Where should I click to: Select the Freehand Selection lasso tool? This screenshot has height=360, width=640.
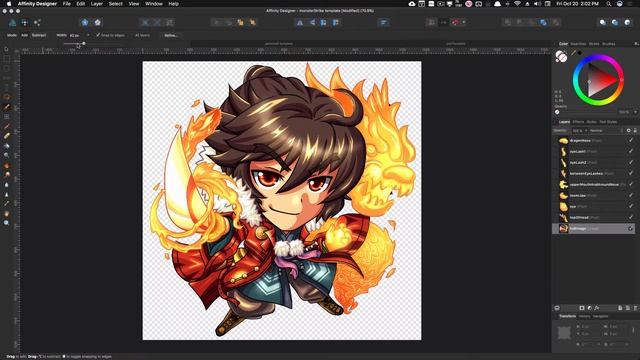pyautogui.click(x=7, y=97)
